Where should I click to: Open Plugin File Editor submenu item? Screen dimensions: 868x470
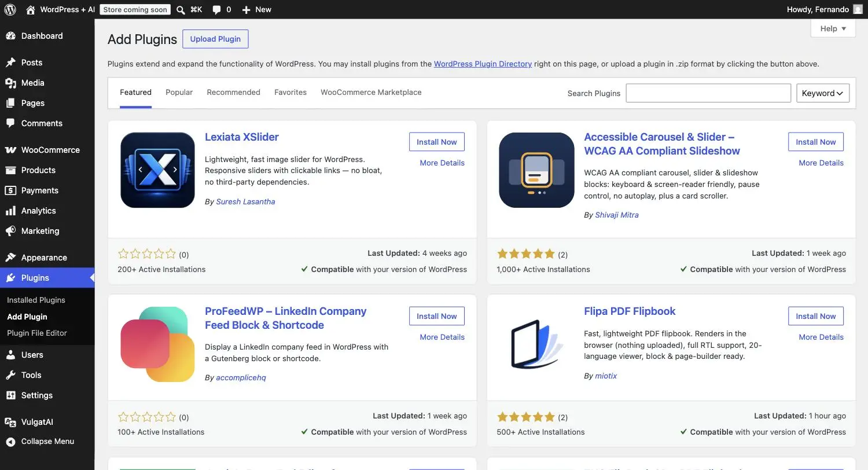[37, 333]
